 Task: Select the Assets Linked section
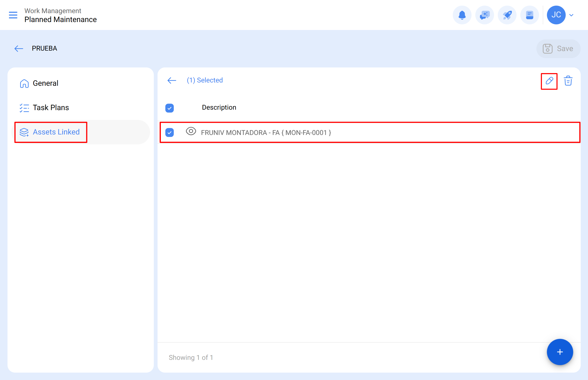(x=56, y=132)
